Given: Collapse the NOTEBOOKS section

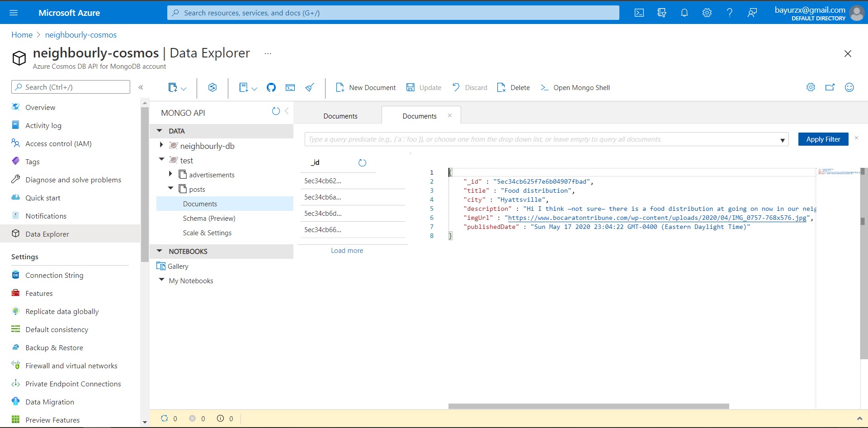Looking at the screenshot, I should (x=159, y=251).
